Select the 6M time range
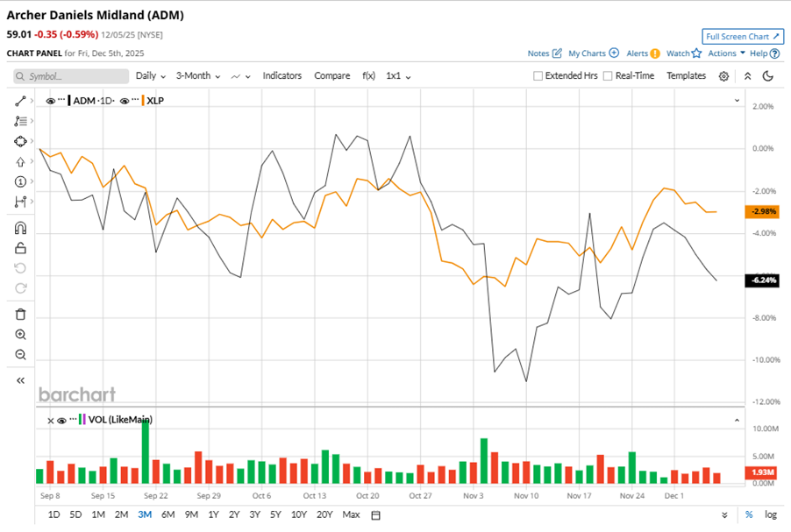 [x=167, y=514]
